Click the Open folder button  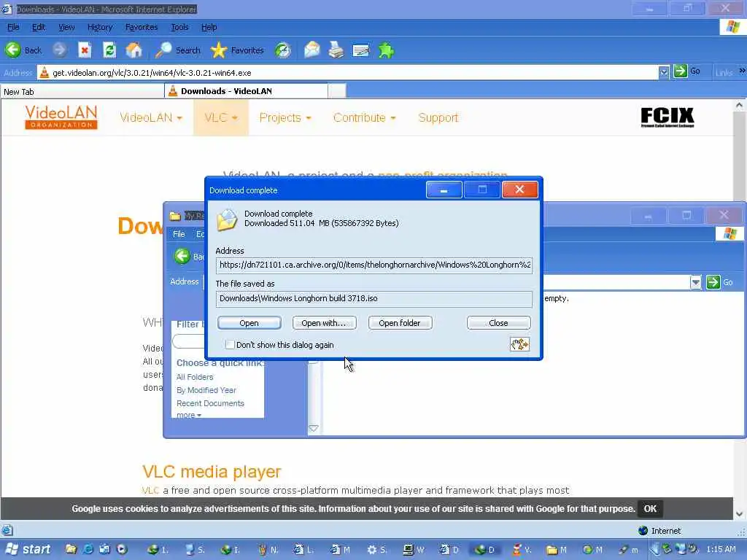(x=400, y=323)
